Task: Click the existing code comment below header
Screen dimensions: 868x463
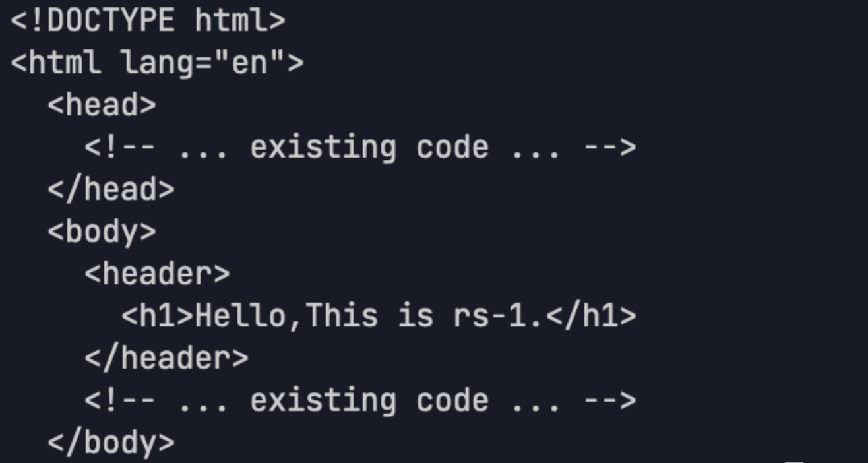Action: tap(360, 401)
